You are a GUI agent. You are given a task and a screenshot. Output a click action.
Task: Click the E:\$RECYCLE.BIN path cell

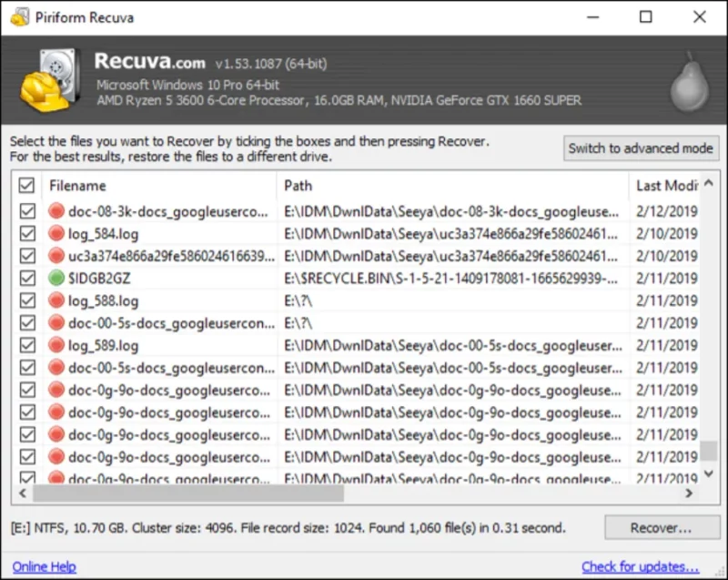pyautogui.click(x=450, y=278)
